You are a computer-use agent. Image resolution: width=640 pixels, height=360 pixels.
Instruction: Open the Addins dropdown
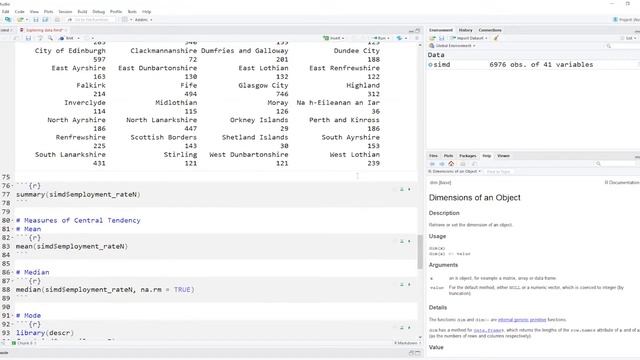pyautogui.click(x=144, y=20)
